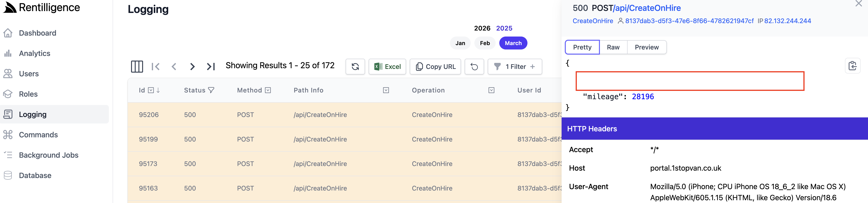
Task: Open the Operation column dropdown
Action: pos(491,90)
